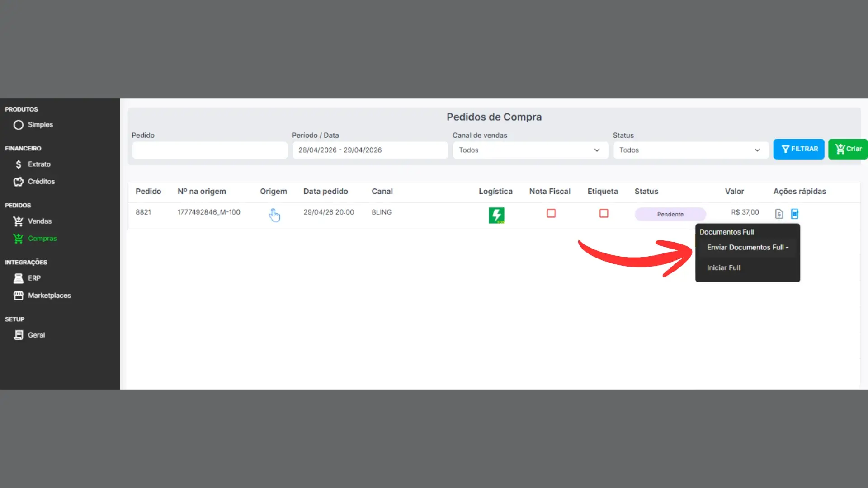Click the Marketplaces store icon
Viewport: 868px width, 488px height.
[x=19, y=296]
